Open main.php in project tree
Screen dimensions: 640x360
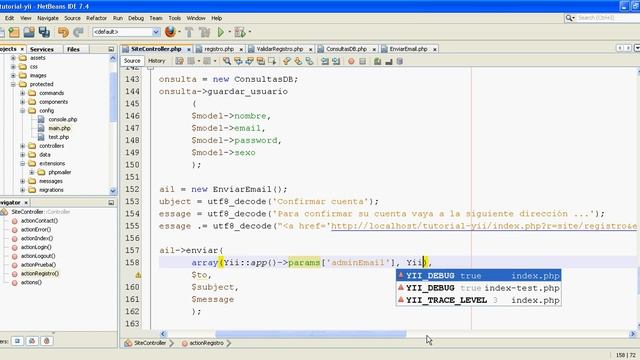tap(59, 128)
